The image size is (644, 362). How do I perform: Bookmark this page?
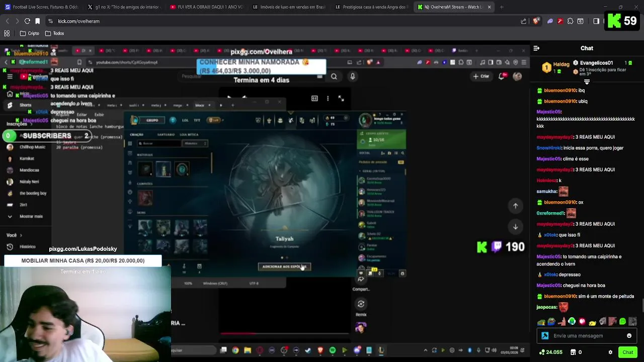point(37,21)
